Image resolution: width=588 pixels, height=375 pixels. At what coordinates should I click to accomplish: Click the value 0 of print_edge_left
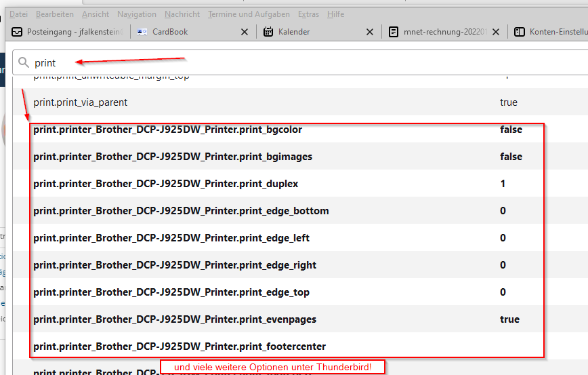(503, 237)
